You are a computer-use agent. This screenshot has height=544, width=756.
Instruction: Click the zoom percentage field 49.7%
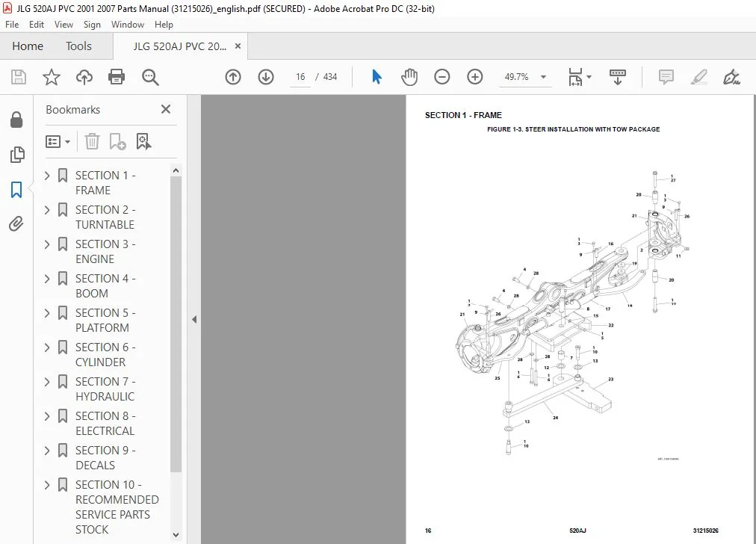click(x=516, y=77)
